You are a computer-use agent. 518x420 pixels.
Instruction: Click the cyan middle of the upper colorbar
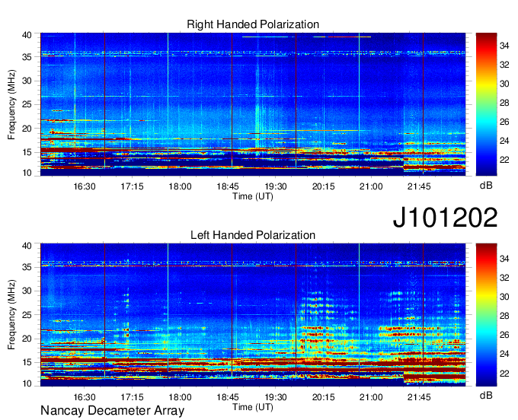(x=486, y=122)
